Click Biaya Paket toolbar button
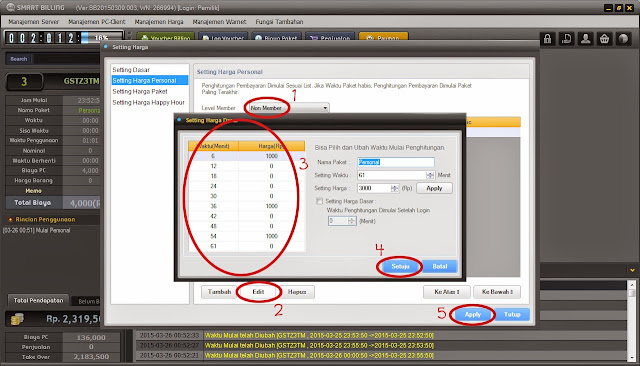 pos(276,38)
